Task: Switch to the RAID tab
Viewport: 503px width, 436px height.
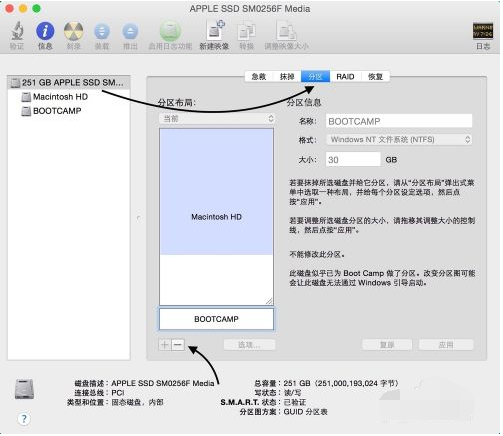Action: (345, 77)
